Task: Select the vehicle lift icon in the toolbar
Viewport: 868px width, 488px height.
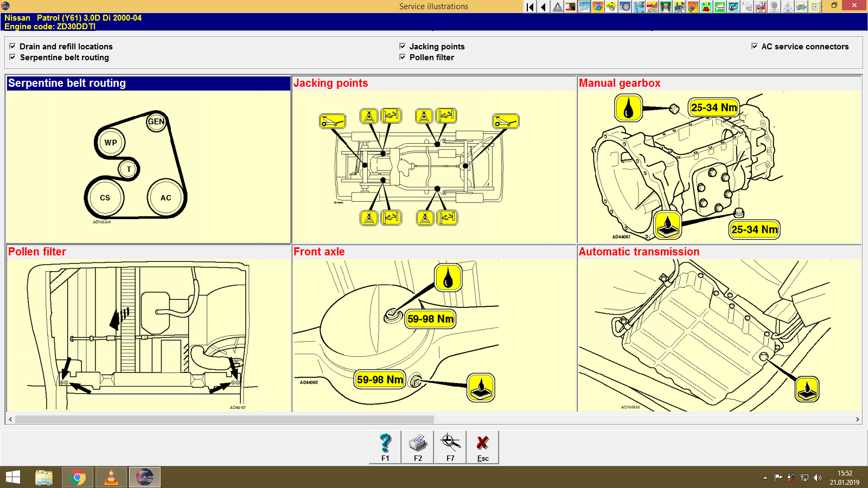Action: point(664,6)
